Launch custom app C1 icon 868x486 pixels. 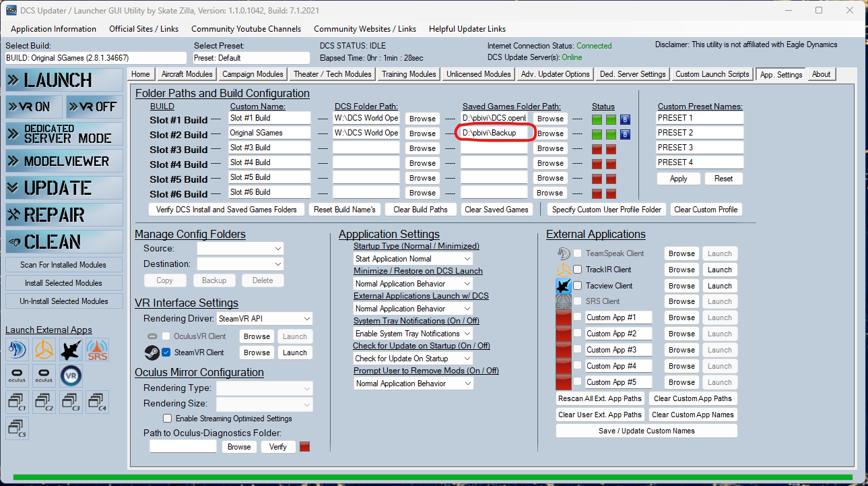point(17,402)
